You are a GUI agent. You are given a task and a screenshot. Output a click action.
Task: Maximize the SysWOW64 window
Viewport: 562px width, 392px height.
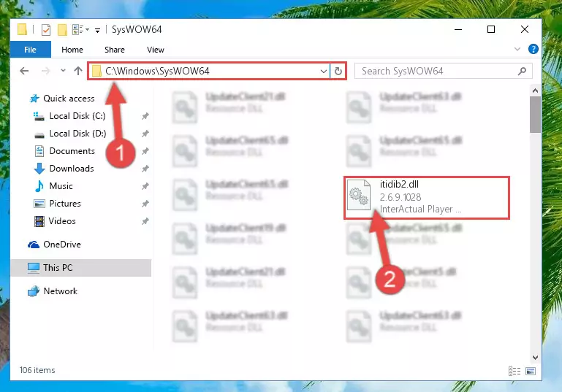[491, 29]
